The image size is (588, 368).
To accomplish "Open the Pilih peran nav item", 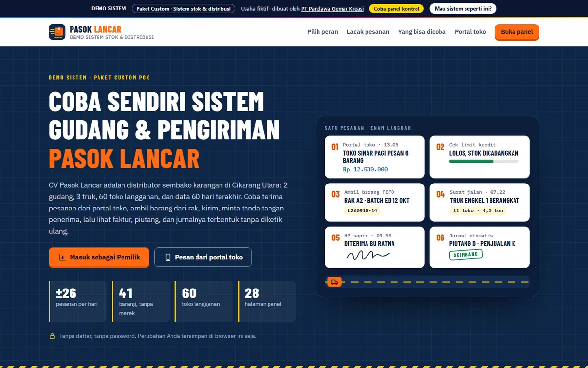I will [x=322, y=32].
